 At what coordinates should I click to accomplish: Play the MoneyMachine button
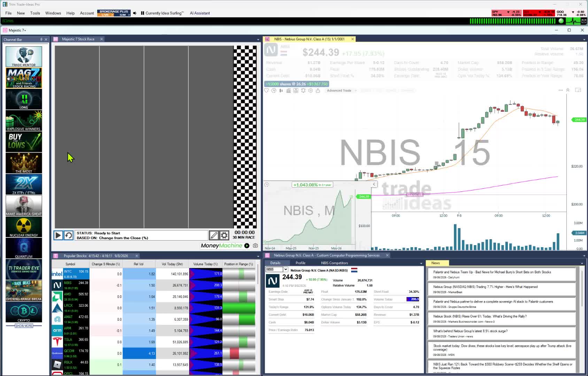pyautogui.click(x=247, y=245)
